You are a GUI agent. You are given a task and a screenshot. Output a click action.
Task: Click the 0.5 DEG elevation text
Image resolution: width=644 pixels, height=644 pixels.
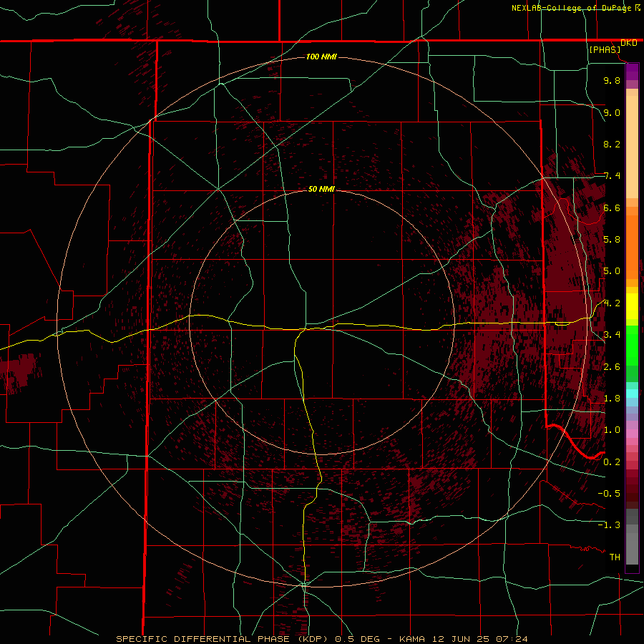coord(358,639)
